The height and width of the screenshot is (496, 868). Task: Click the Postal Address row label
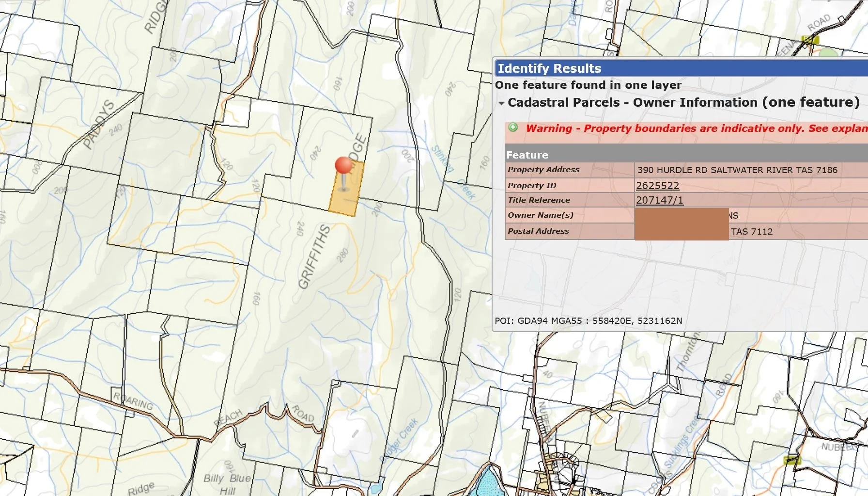(x=538, y=231)
